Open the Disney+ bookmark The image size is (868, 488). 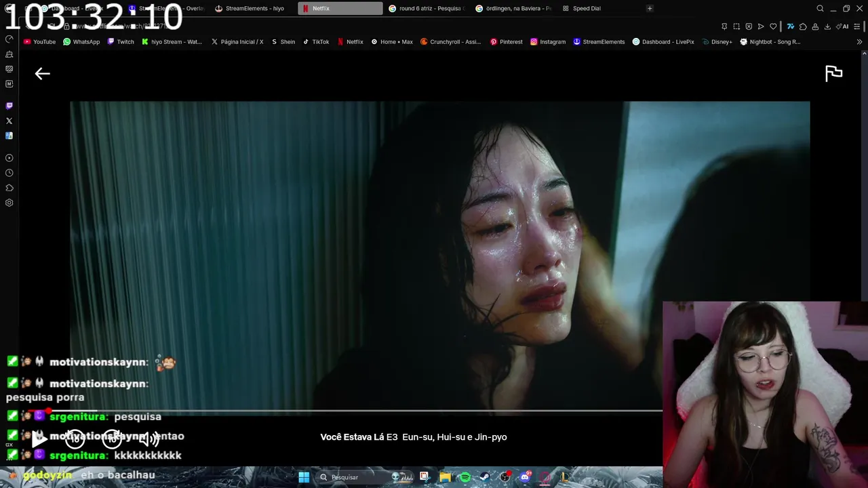coord(717,41)
